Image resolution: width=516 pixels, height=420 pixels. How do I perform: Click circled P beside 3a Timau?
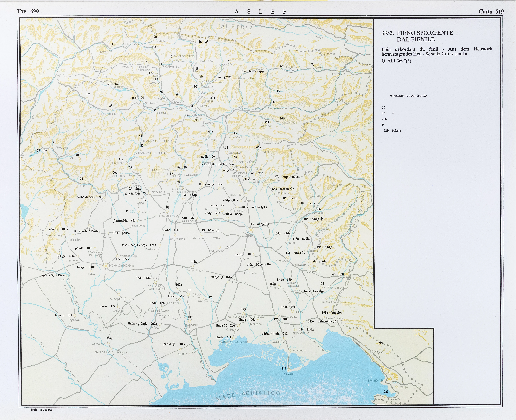click(x=207, y=42)
